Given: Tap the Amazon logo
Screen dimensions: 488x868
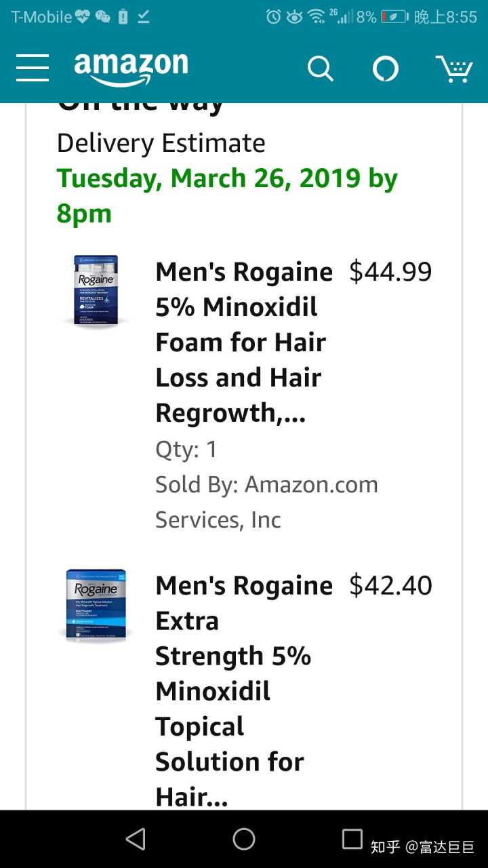Looking at the screenshot, I should coord(131,67).
